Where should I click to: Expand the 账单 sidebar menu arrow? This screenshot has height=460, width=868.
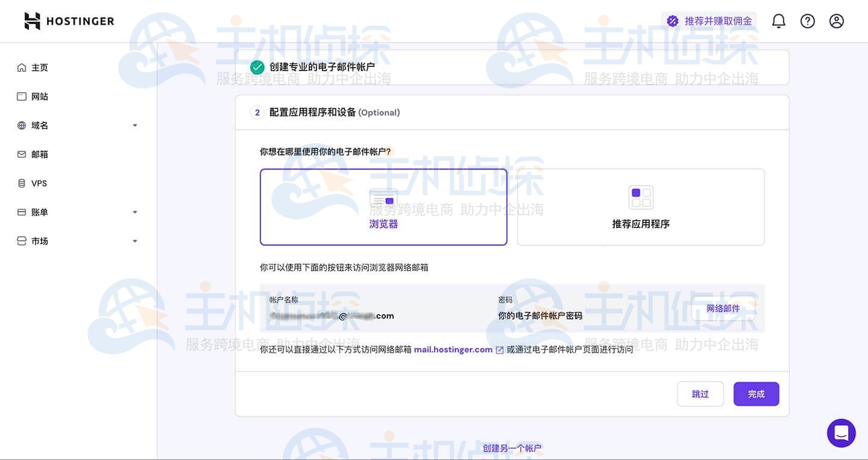click(135, 212)
